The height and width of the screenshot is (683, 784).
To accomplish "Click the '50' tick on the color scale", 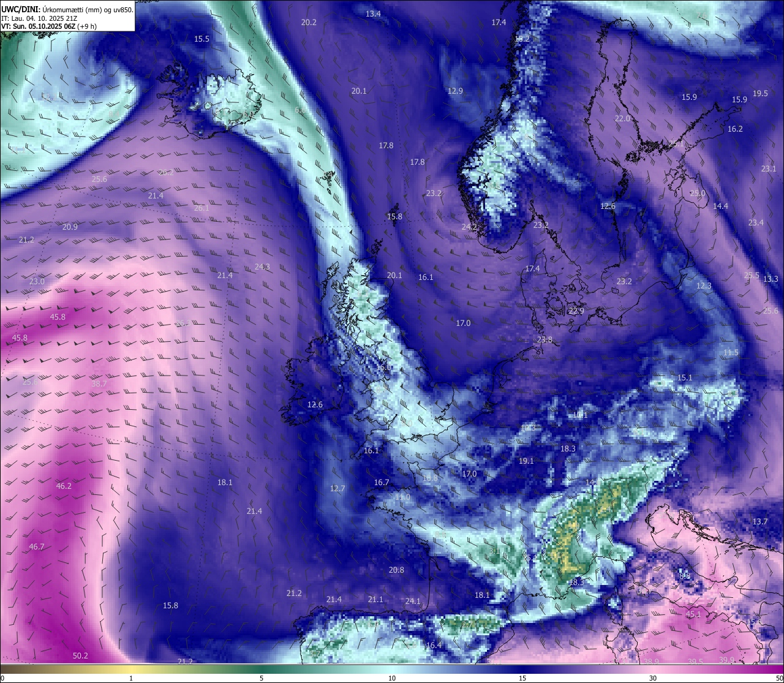I will [779, 678].
